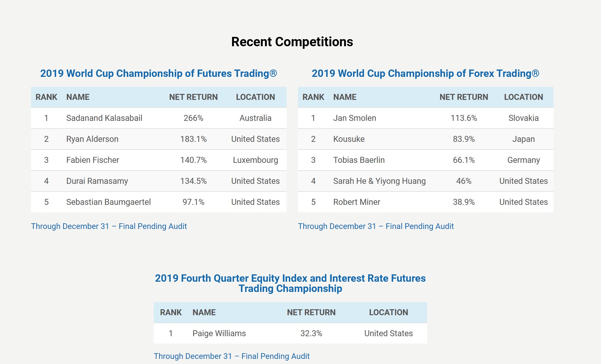
Task: Select Sarah He & Yiyong Huang row
Action: (425, 181)
